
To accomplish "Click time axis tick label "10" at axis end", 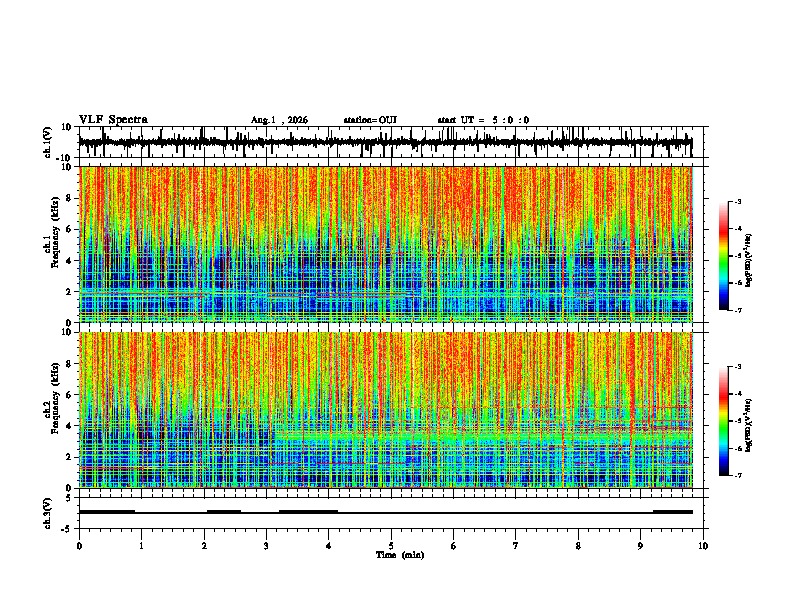I will [703, 546].
